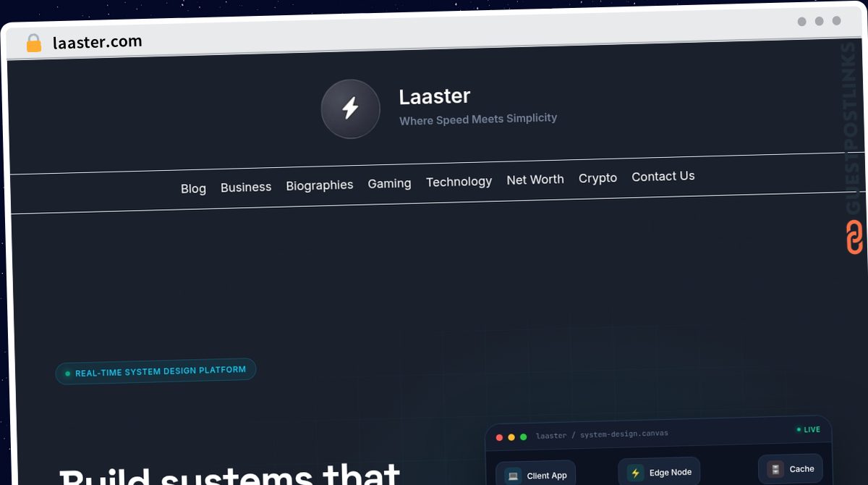The height and width of the screenshot is (485, 868).
Task: Open the Blog menu item
Action: pos(193,188)
